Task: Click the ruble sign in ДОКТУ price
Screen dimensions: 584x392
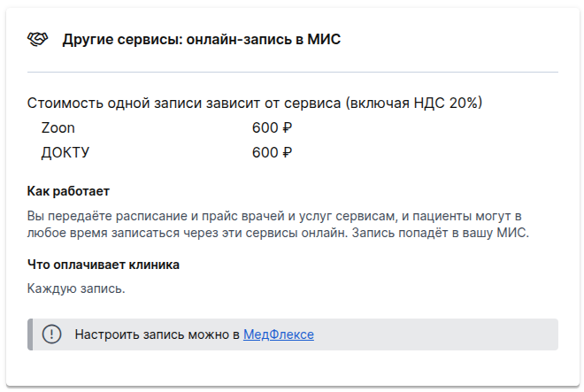Action: tap(288, 152)
